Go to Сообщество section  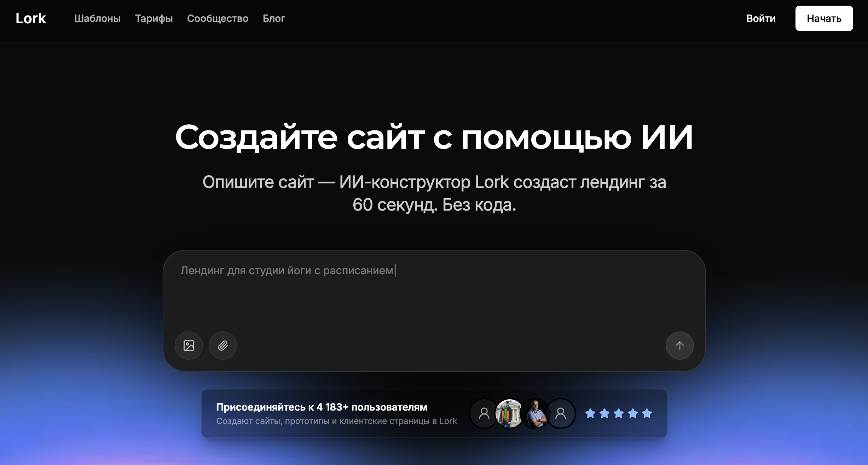coord(218,18)
